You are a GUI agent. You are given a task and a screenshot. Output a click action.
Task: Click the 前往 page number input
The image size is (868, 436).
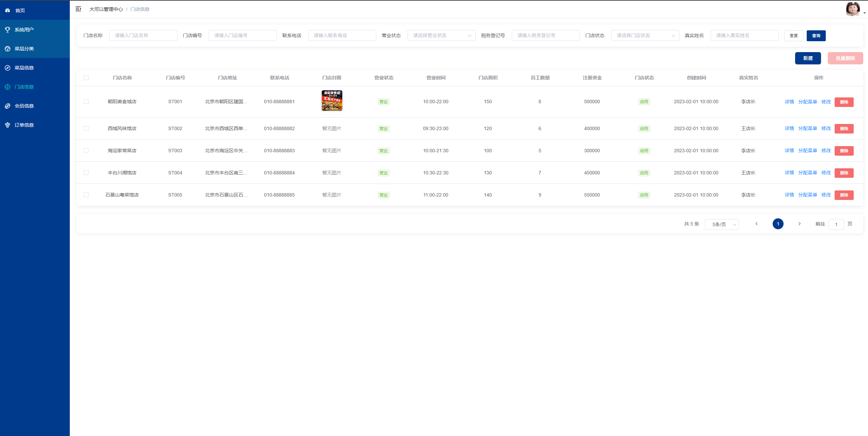pos(836,224)
